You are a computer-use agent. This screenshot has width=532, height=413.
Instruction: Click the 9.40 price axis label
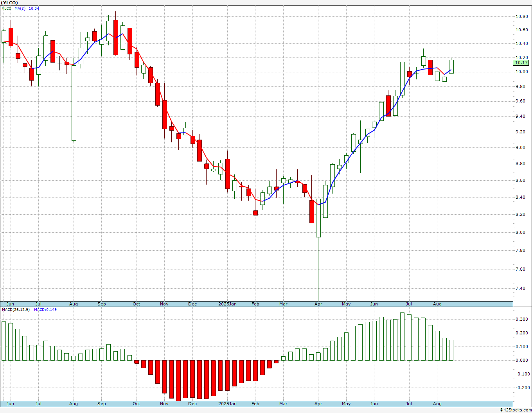pyautogui.click(x=521, y=116)
